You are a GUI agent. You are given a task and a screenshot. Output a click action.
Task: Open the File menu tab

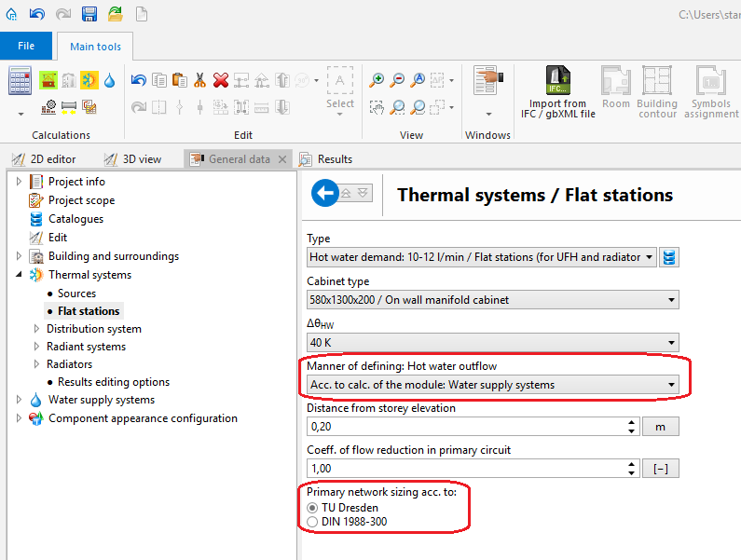tap(26, 46)
